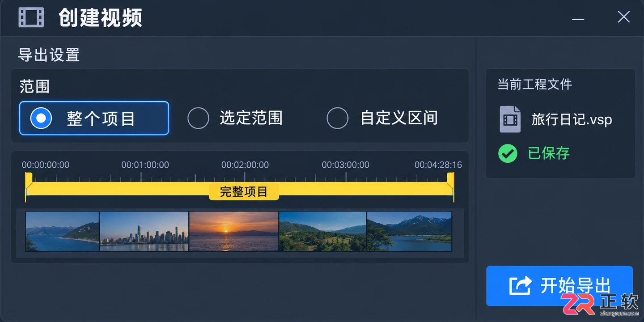Click the film strip icon beside 创建视频
Screen dimensions: 644x322
click(31, 17)
